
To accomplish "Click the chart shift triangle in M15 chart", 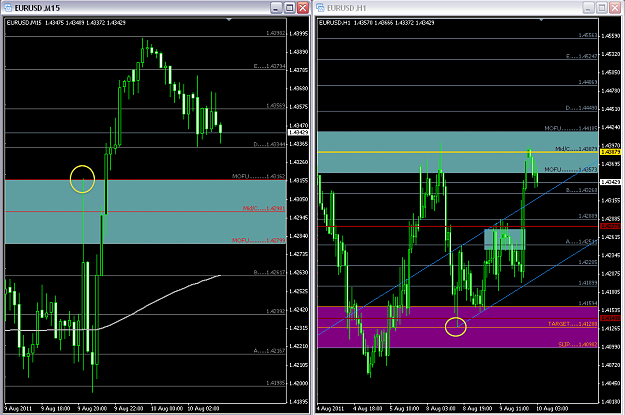I will [229, 19].
